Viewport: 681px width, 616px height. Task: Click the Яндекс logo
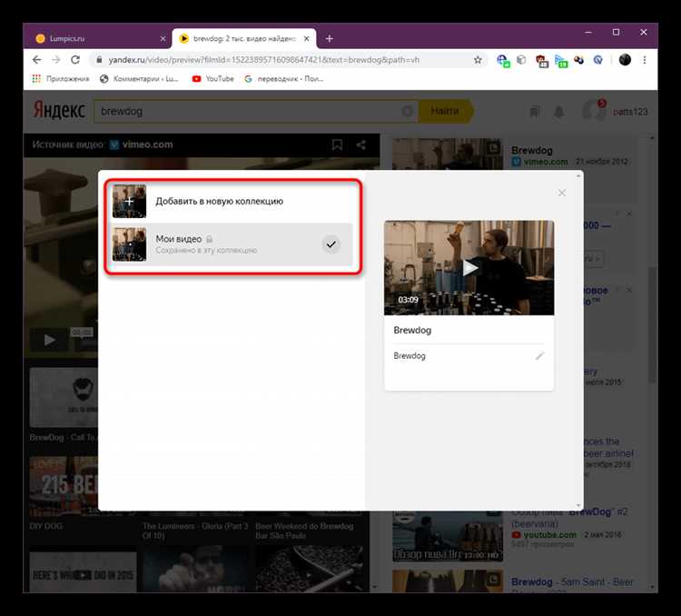click(59, 111)
